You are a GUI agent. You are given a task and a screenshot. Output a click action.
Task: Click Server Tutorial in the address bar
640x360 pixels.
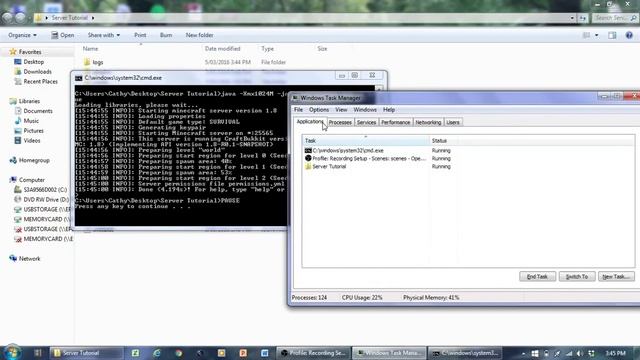coord(70,18)
